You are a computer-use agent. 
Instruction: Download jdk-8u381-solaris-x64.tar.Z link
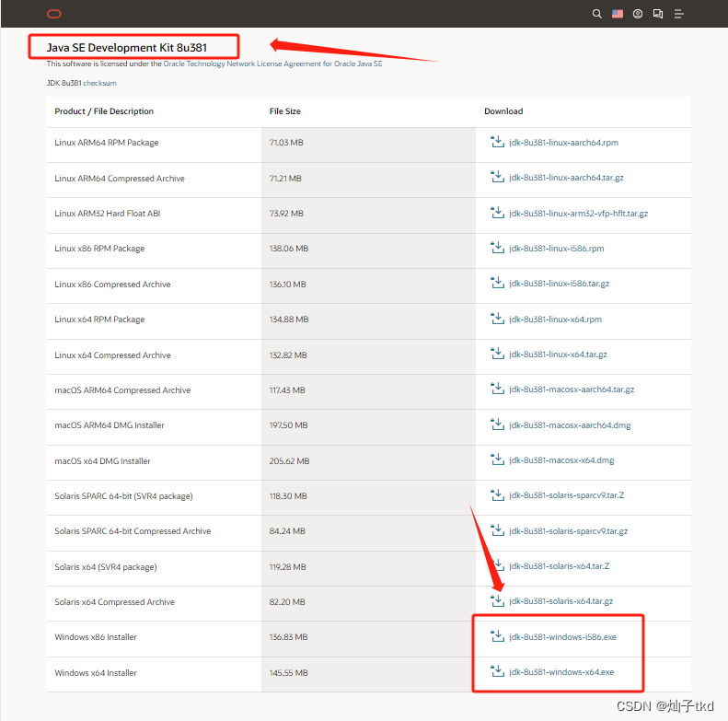tap(559, 565)
